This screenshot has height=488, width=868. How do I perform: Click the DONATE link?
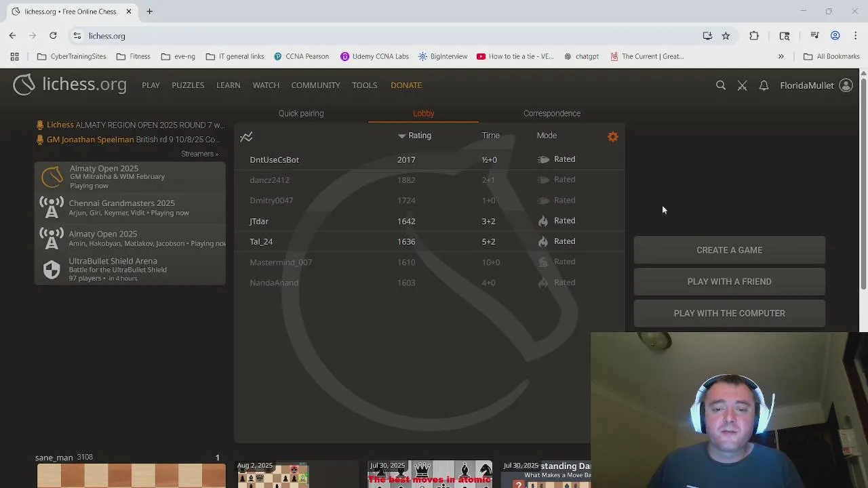tap(406, 85)
